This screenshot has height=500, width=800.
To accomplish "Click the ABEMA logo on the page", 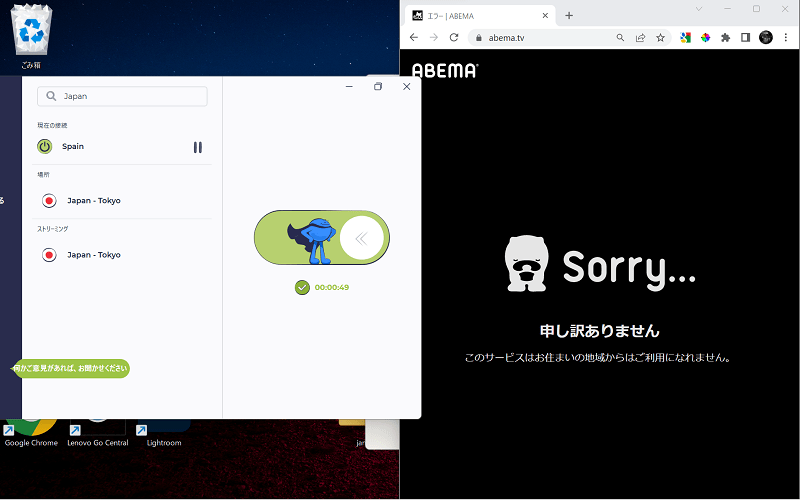I will point(445,71).
